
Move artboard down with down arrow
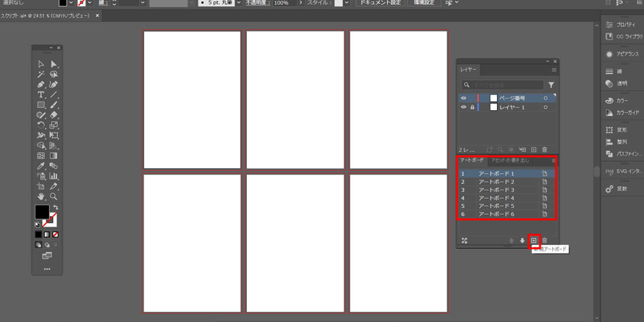522,240
